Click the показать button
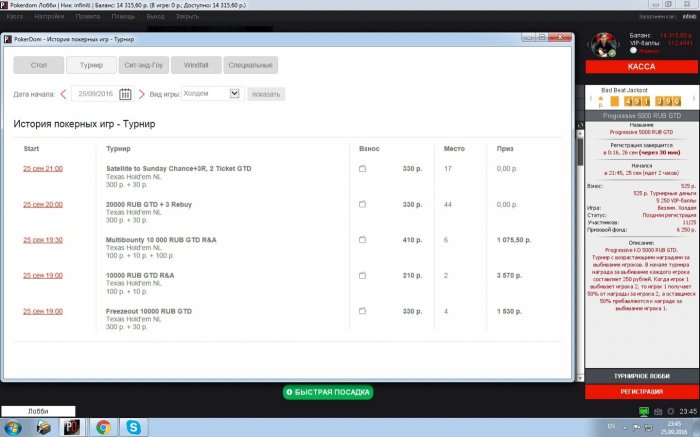This screenshot has height=437, width=700. tap(266, 94)
